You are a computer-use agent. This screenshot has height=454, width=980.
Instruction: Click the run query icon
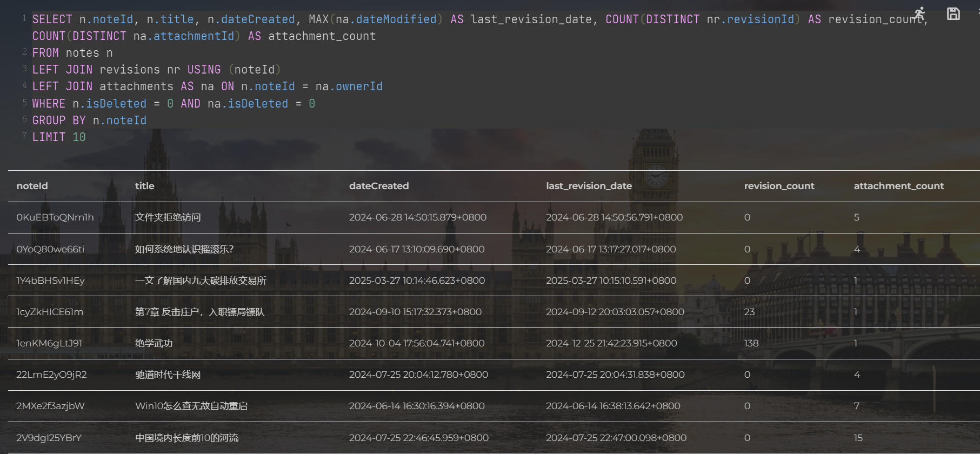click(919, 14)
